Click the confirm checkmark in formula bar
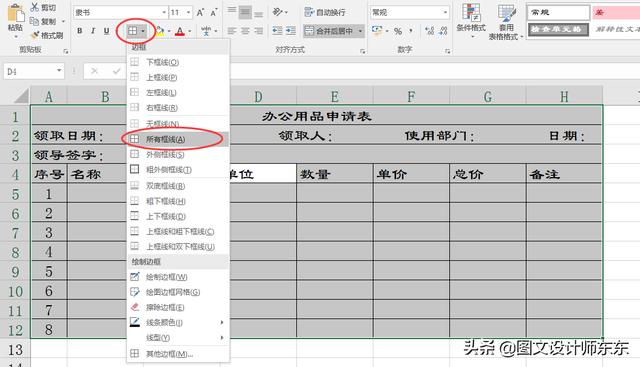Screen dimensions: 640x367 tap(117, 71)
